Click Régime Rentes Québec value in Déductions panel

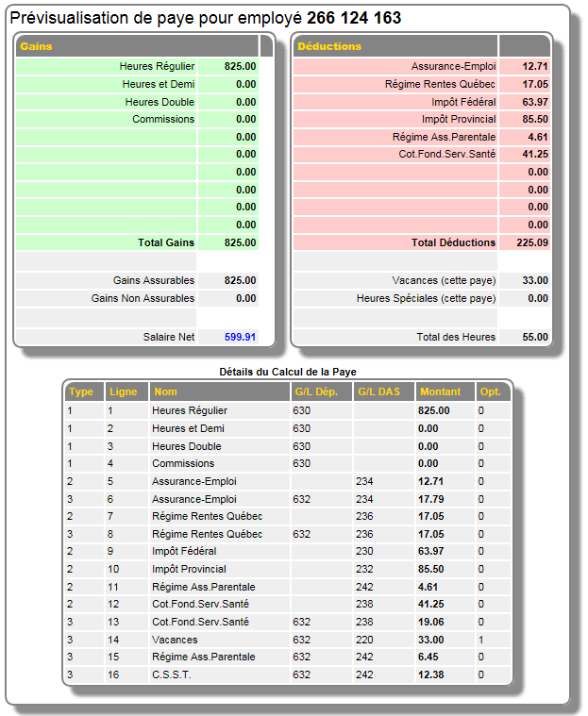click(x=535, y=84)
